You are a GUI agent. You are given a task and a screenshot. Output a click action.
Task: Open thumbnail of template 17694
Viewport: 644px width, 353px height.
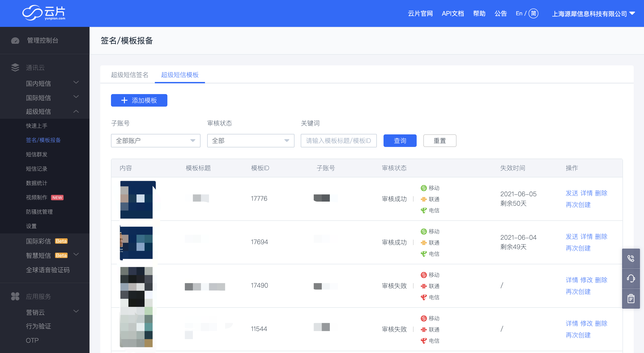pos(136,242)
